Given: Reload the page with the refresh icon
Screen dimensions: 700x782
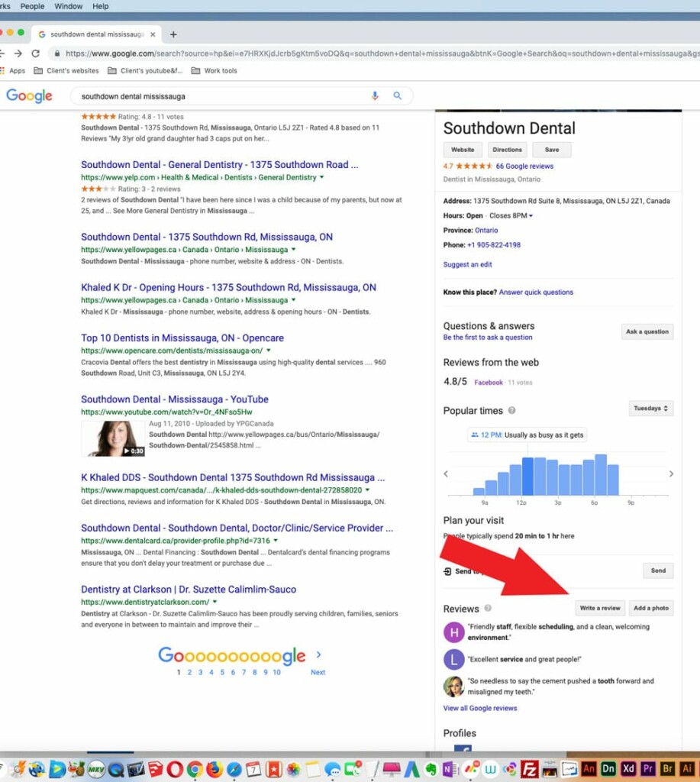Looking at the screenshot, I should click(35, 53).
